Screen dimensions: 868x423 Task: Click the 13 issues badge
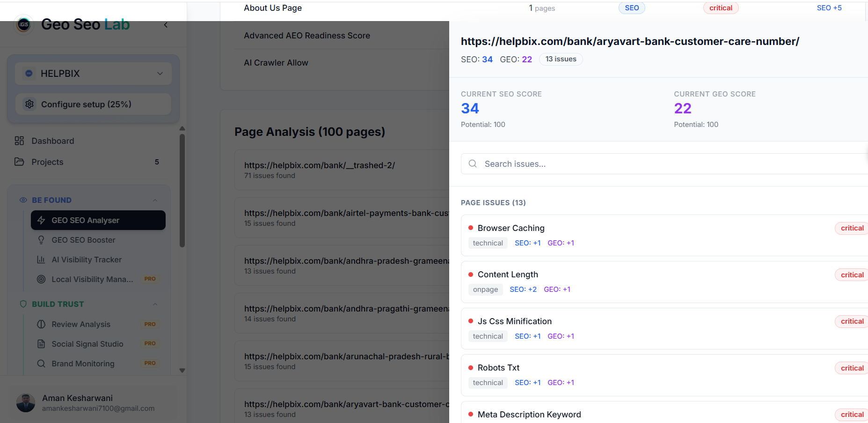tap(561, 59)
